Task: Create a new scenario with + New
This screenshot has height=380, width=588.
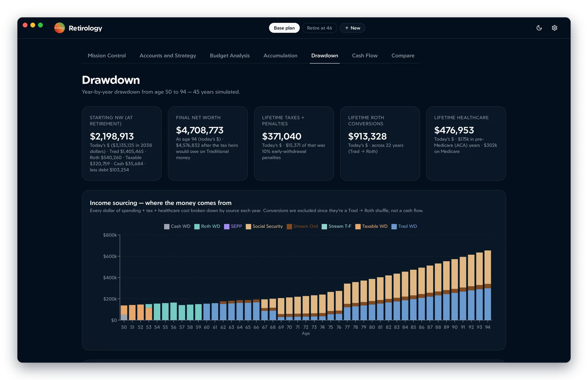Action: coord(352,28)
